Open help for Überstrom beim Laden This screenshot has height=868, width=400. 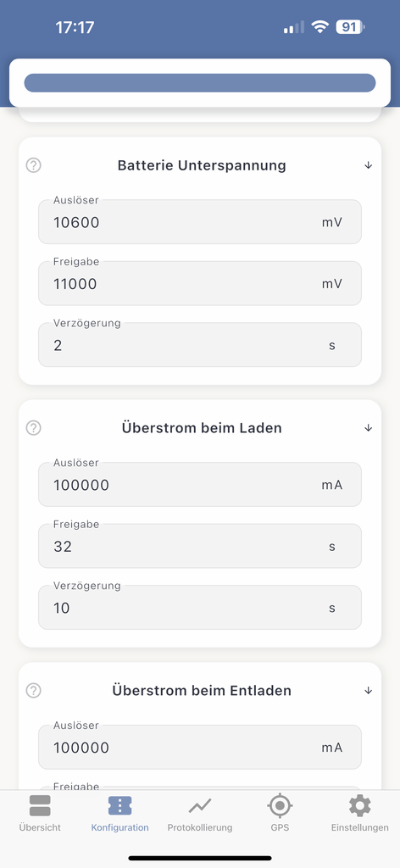[34, 427]
